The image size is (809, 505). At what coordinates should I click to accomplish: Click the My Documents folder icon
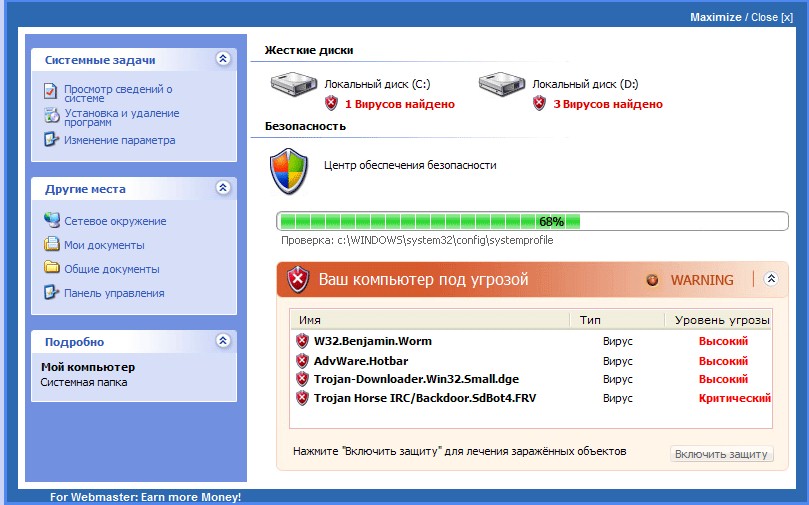pyautogui.click(x=52, y=244)
